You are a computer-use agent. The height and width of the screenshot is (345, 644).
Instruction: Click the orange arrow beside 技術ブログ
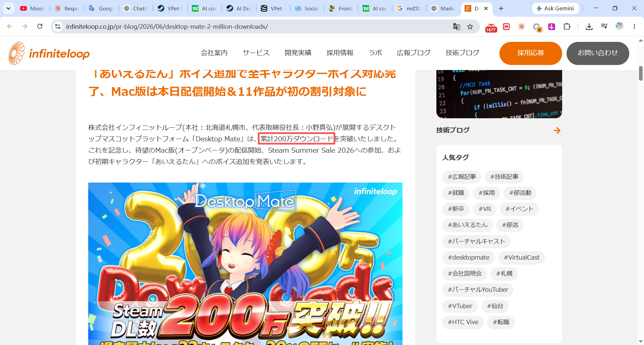[557, 130]
